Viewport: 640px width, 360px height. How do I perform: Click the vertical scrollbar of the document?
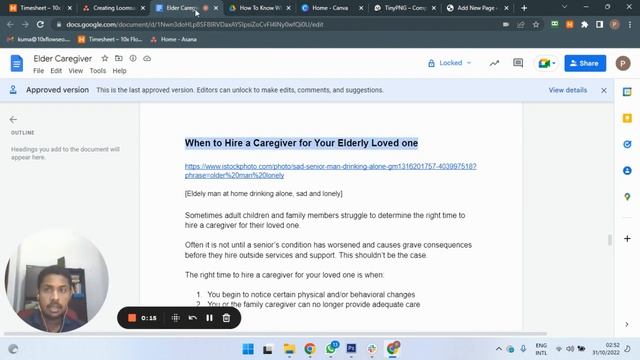point(610,240)
